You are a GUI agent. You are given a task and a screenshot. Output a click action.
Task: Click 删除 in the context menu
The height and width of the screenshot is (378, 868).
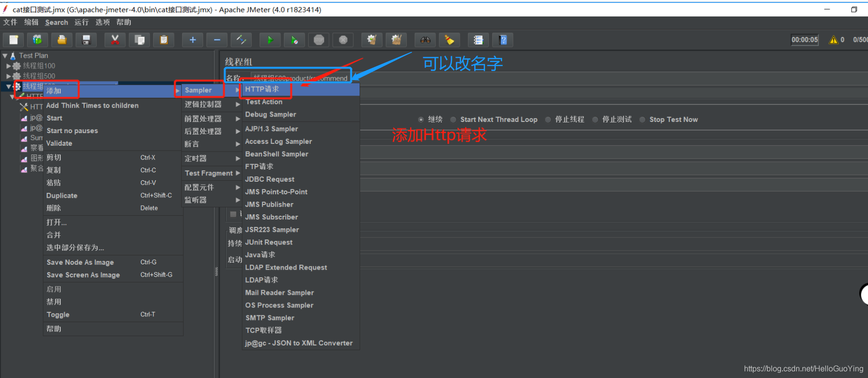click(113, 208)
